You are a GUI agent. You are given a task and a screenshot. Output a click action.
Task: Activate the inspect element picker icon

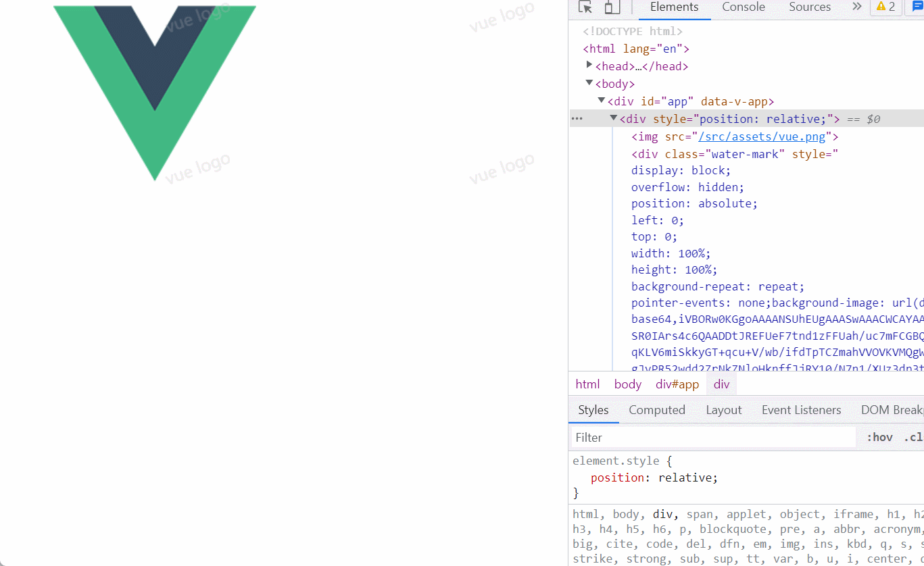click(x=585, y=7)
